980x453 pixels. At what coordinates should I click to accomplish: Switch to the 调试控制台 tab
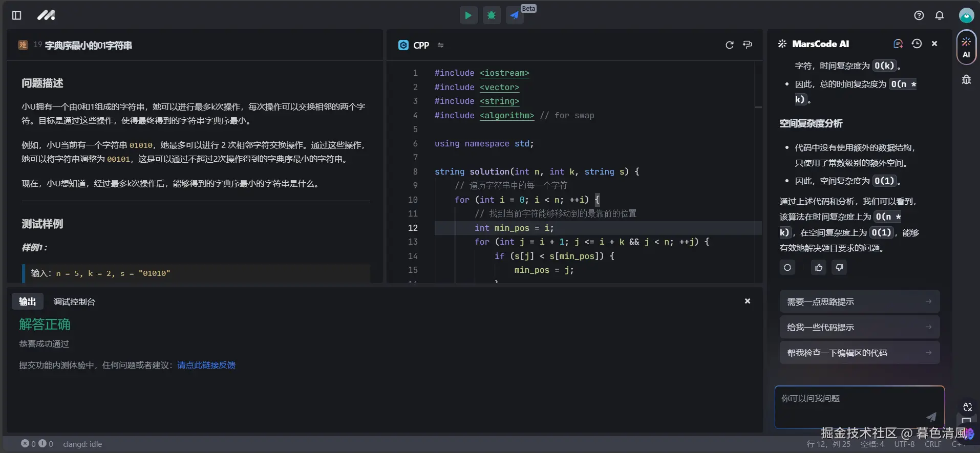pos(74,301)
